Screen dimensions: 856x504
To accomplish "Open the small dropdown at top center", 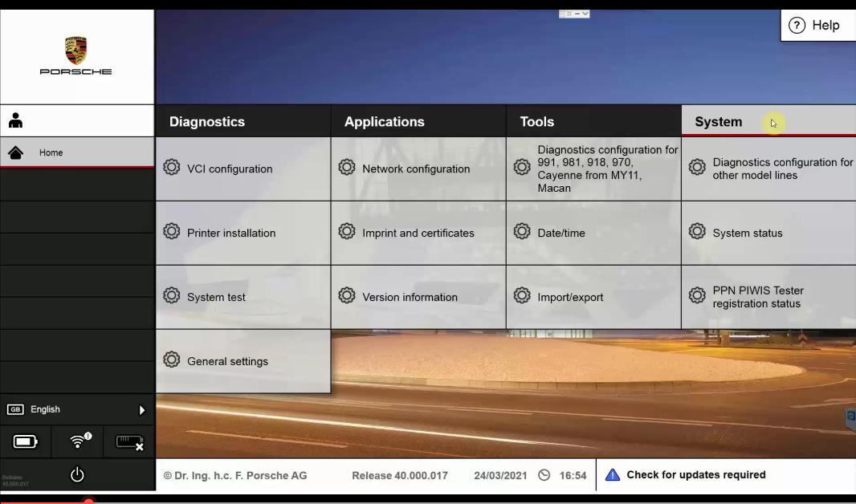I will (x=574, y=14).
